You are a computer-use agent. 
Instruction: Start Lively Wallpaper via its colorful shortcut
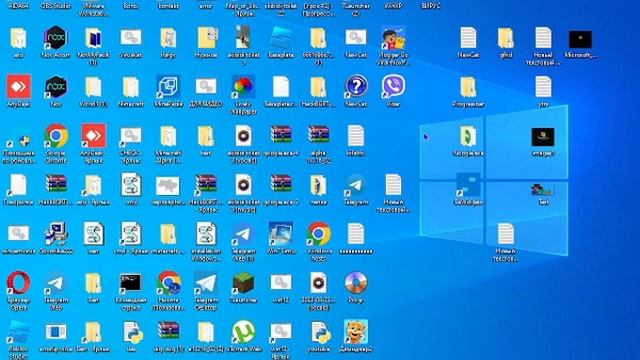(243, 86)
